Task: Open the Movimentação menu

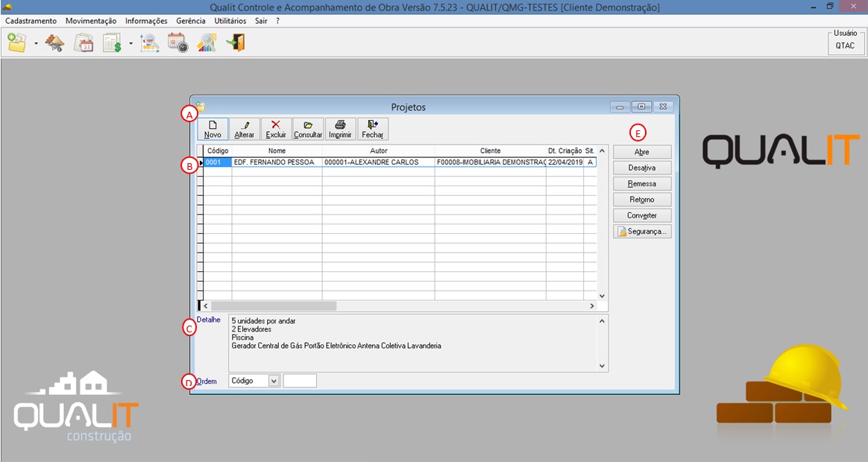Action: click(x=91, y=20)
